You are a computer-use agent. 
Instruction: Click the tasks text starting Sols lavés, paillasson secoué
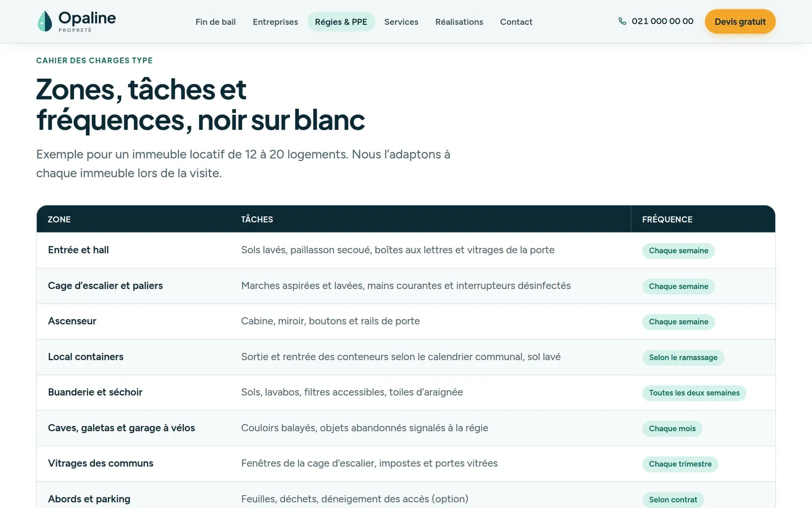[x=397, y=250]
